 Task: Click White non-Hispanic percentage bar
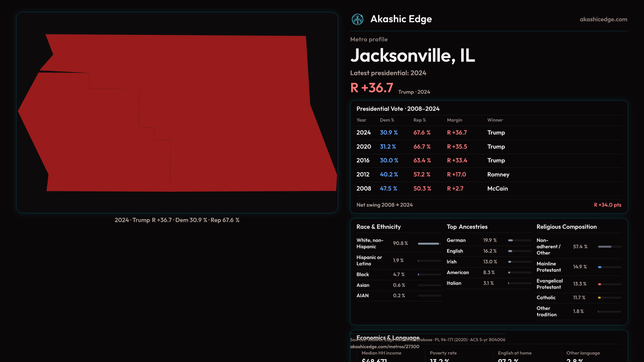tap(429, 244)
